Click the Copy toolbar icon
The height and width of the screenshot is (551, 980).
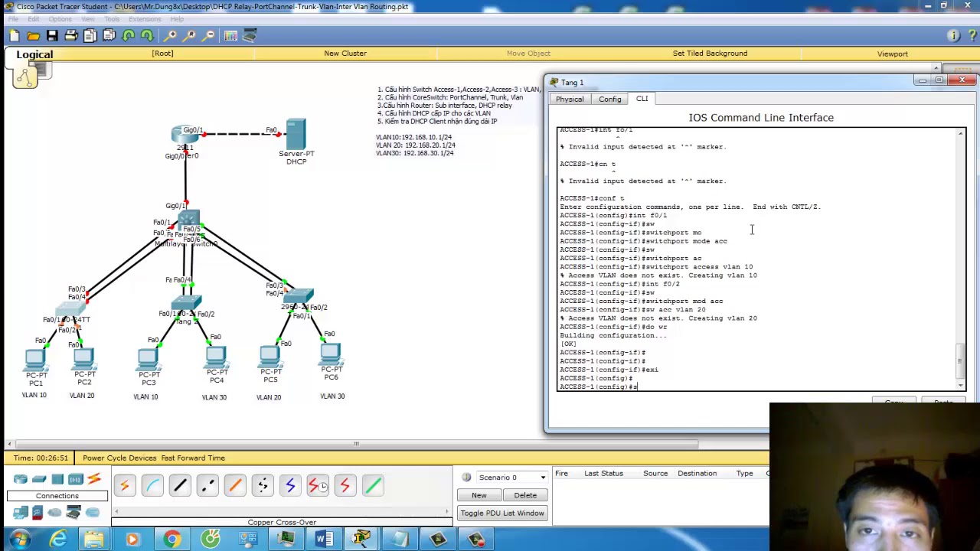[x=90, y=35]
